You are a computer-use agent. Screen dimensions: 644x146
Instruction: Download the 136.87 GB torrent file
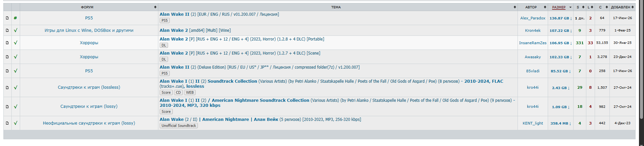[x=560, y=18]
